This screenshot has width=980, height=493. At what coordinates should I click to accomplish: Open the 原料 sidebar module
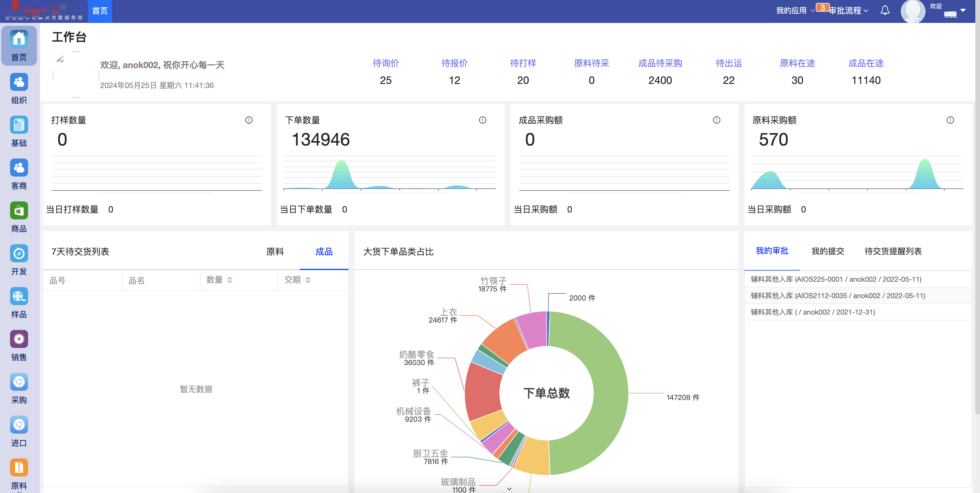point(19,474)
